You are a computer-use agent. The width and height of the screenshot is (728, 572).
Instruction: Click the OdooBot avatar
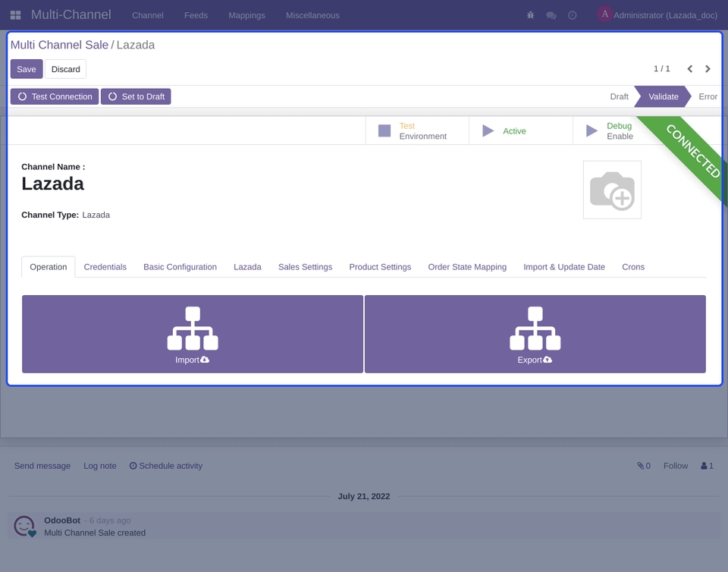tap(24, 526)
